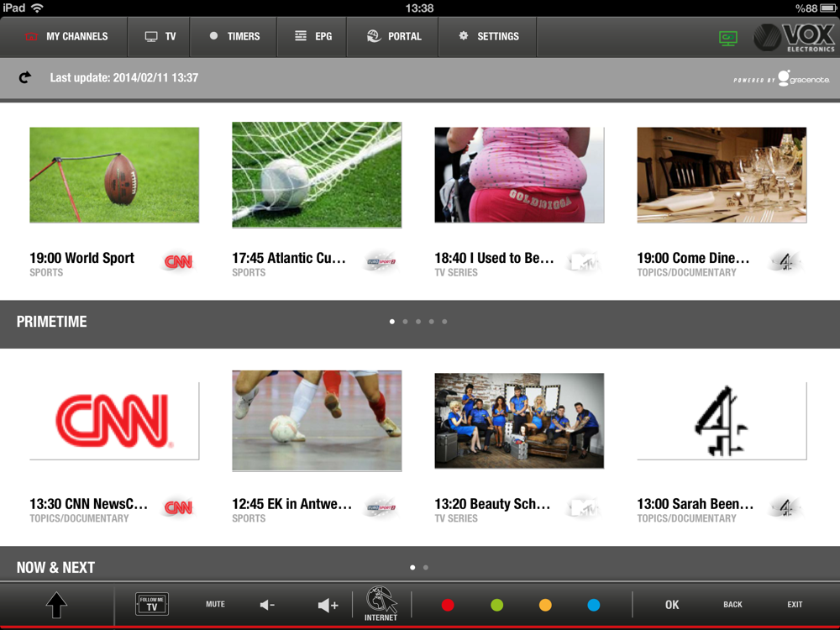Select the 13:20 Beauty Sch… title
This screenshot has width=840, height=630.
click(x=492, y=503)
